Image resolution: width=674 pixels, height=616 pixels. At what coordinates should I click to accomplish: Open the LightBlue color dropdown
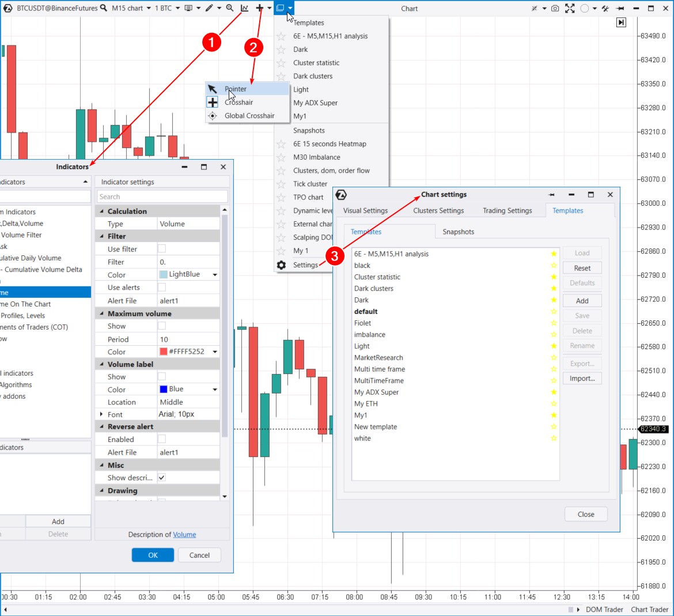(215, 275)
